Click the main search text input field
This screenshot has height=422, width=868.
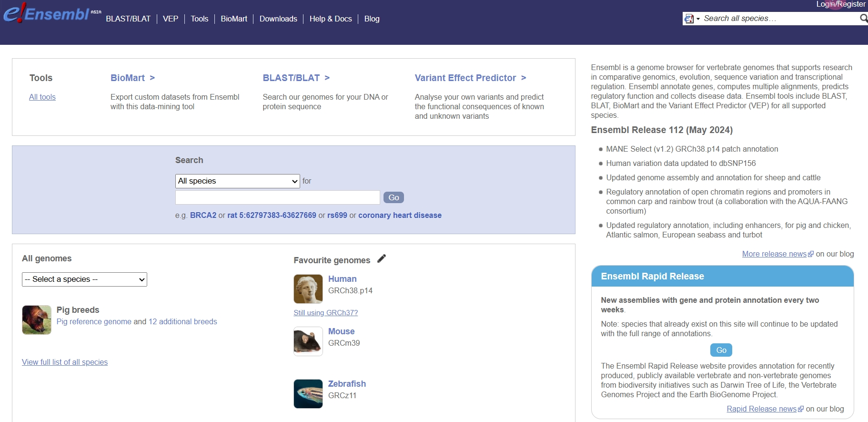pos(277,197)
